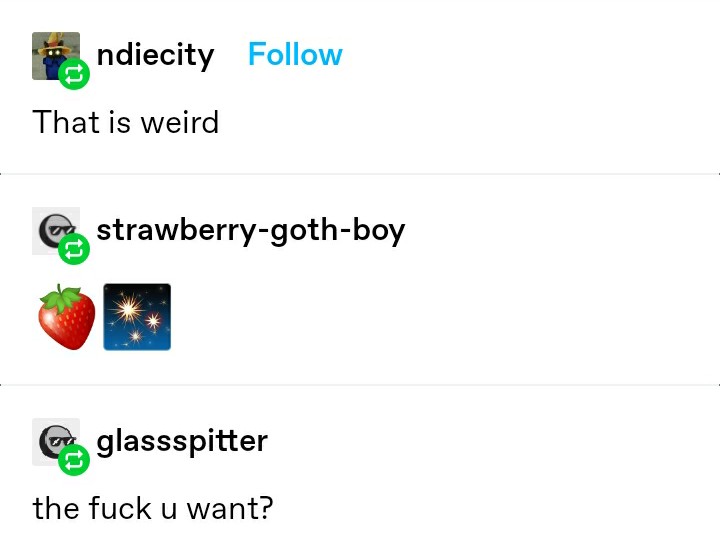Click reblog badge on glassspitter's avatar
720x556 pixels.
[74, 460]
